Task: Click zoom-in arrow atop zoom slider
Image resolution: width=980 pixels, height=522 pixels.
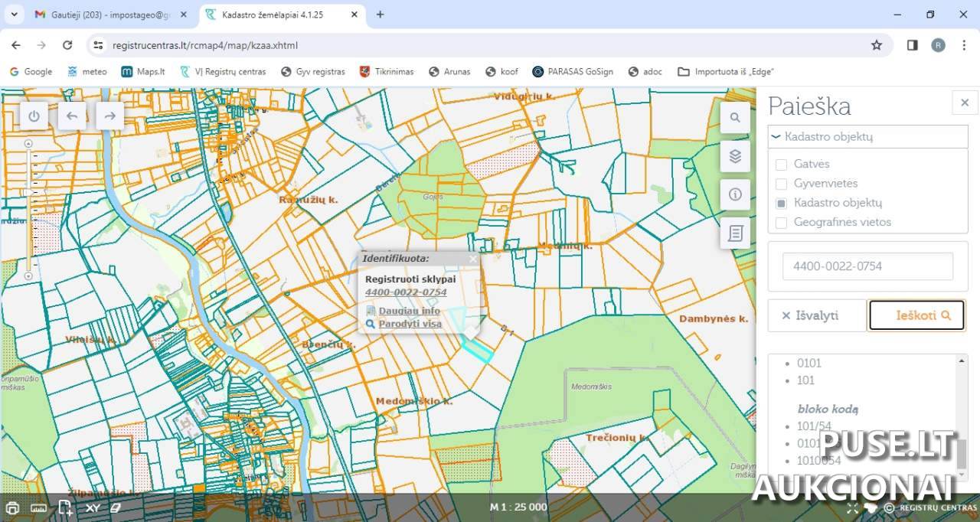Action: point(28,143)
